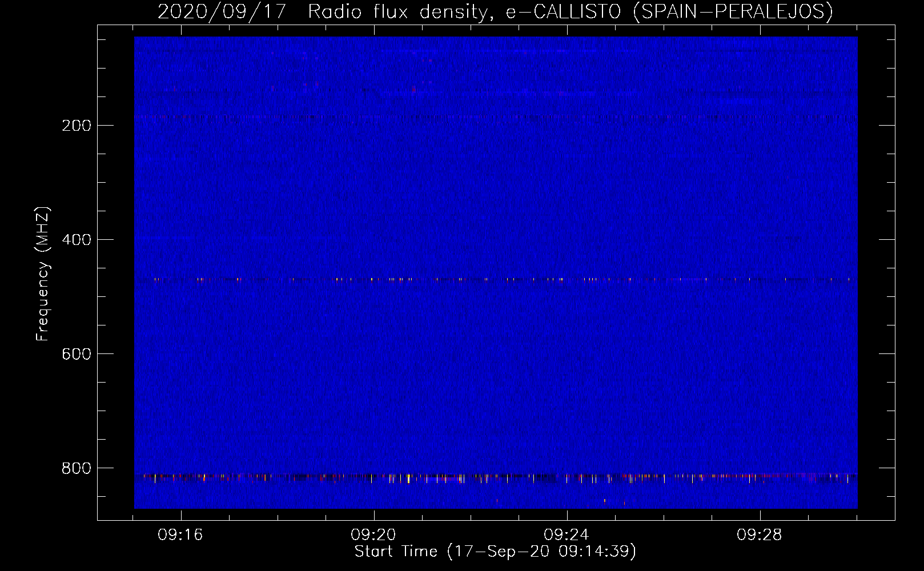Click the blue spectrogram plot area
924x571 pixels.
point(496,272)
